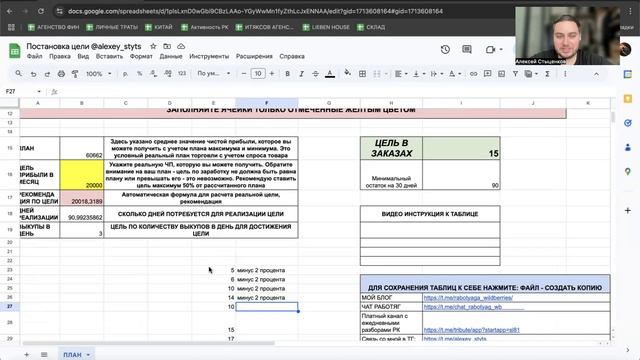Open МОЙ БЛОГ telegram link
The width and height of the screenshot is (640, 360).
pyautogui.click(x=468, y=298)
